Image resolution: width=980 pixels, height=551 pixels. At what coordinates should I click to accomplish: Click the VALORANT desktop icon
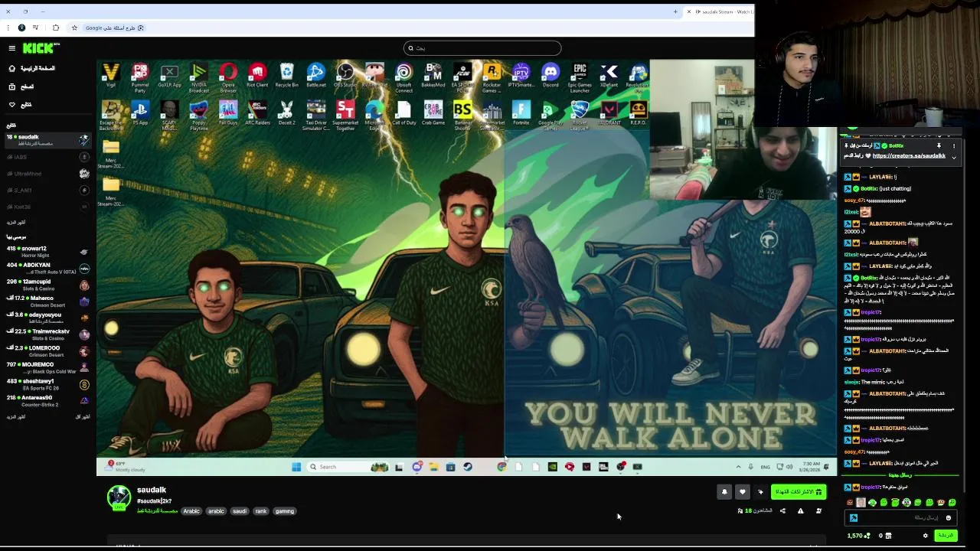click(x=609, y=113)
